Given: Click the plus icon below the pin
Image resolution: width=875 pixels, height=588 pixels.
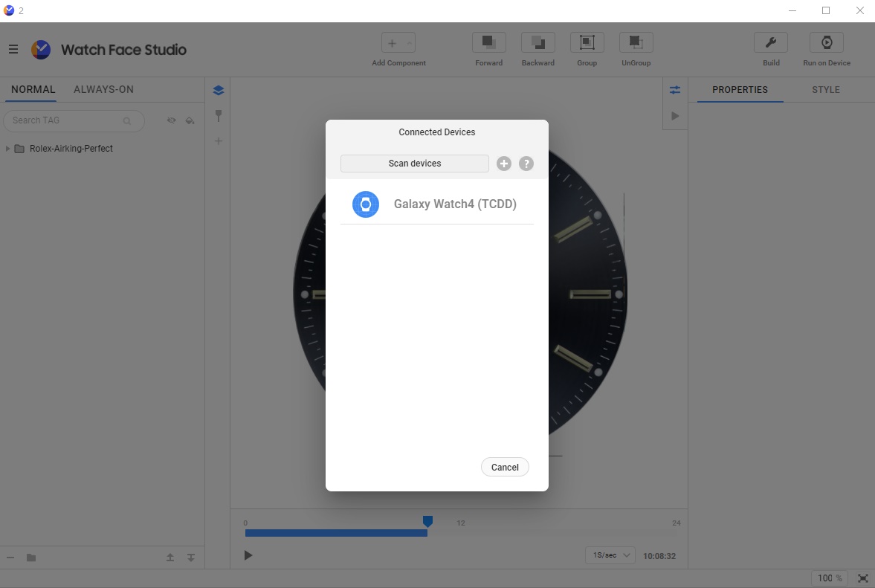Looking at the screenshot, I should pos(218,141).
